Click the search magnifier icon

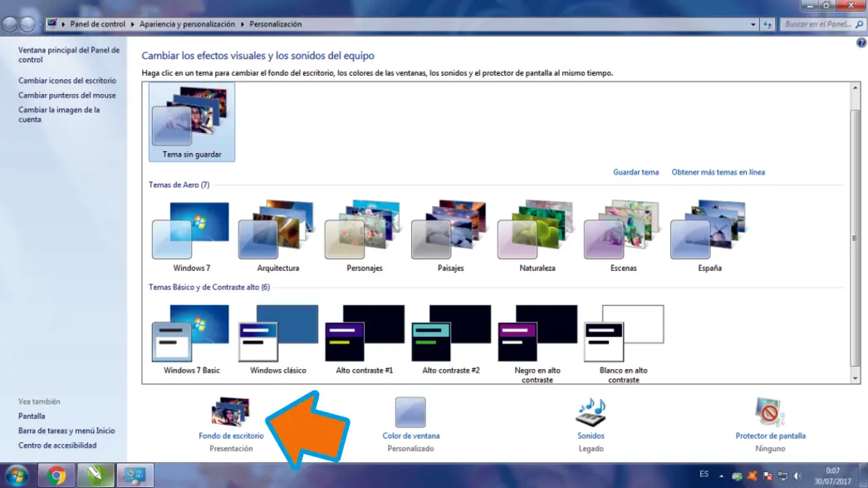[859, 24]
